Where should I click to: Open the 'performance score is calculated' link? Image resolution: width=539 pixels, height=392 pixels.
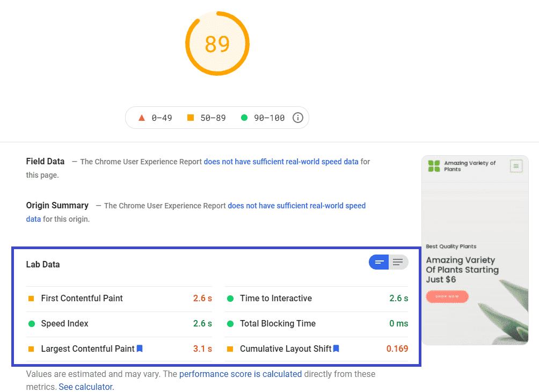pyautogui.click(x=241, y=374)
